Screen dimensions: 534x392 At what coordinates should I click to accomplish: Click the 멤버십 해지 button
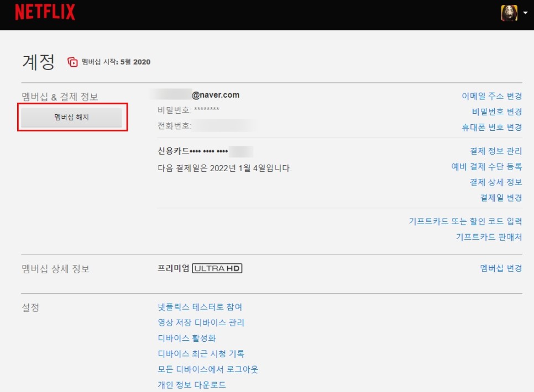[71, 118]
